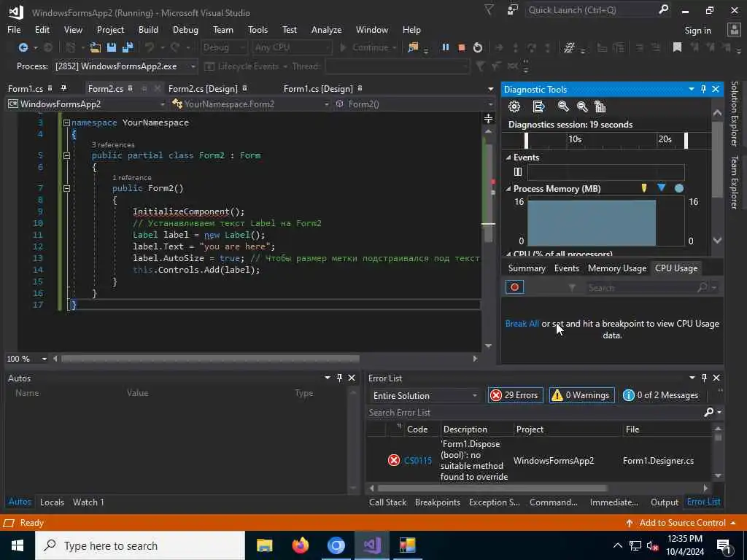747x560 pixels.
Task: Open Chrome browser from taskbar
Action: click(336, 545)
